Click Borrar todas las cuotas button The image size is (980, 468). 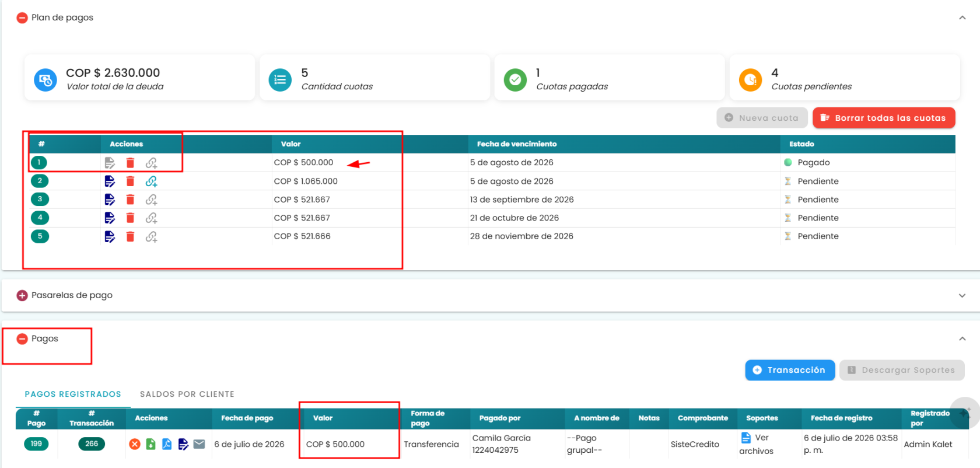tap(884, 118)
